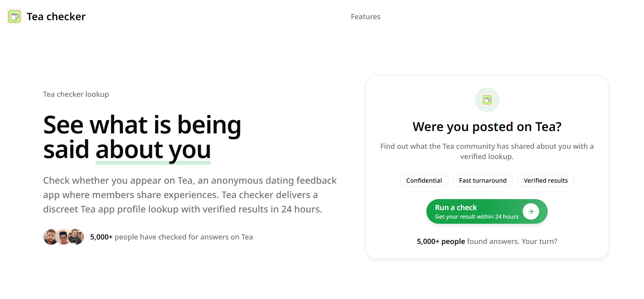Click the third avatar in the avatar stack
This screenshot has width=644, height=299.
[x=76, y=236]
